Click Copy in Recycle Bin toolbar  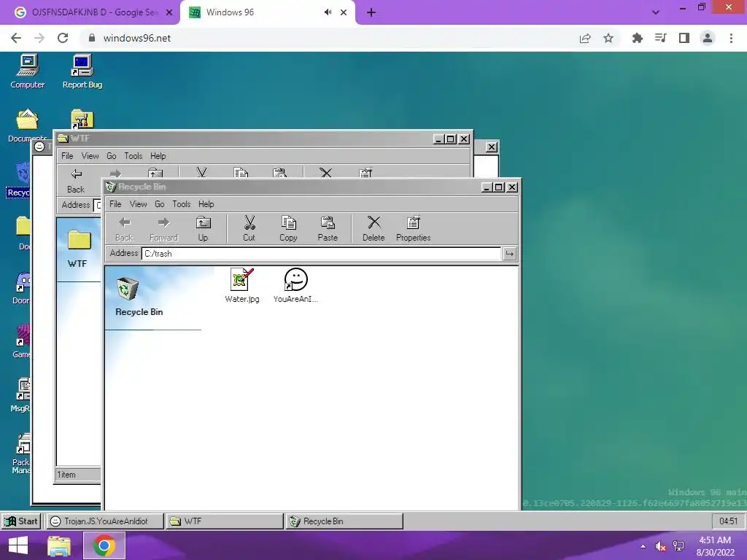(288, 228)
